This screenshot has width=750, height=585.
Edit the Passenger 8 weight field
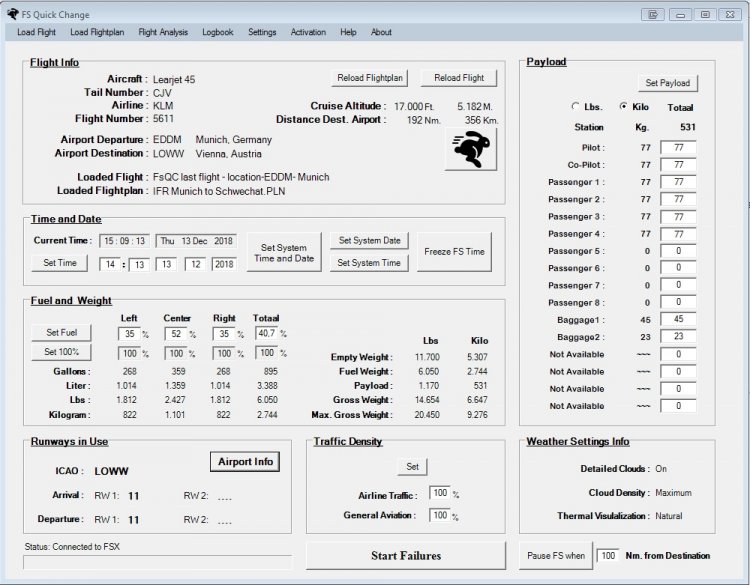click(678, 302)
